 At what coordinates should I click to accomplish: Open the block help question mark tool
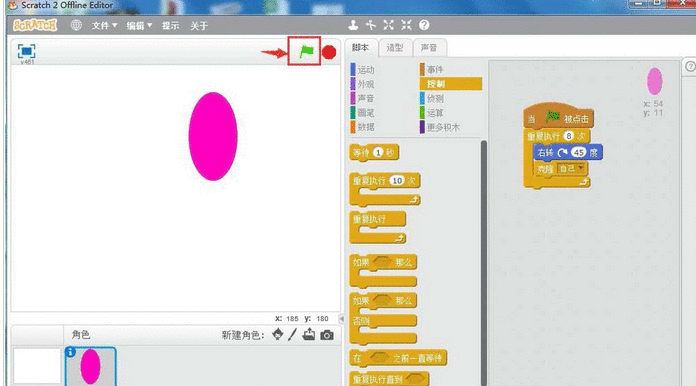[424, 25]
